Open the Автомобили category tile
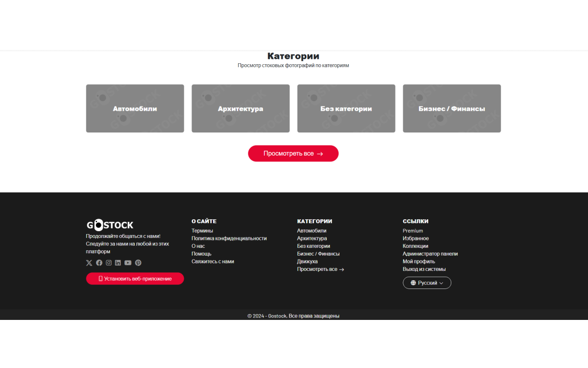The height and width of the screenshot is (368, 588). pyautogui.click(x=135, y=108)
